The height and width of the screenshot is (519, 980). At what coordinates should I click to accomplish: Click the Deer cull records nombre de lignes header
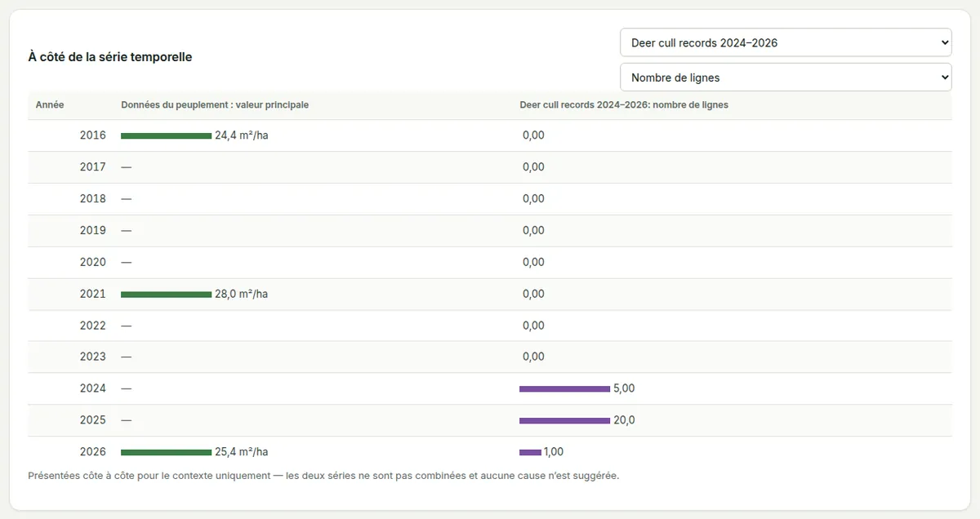click(x=624, y=104)
